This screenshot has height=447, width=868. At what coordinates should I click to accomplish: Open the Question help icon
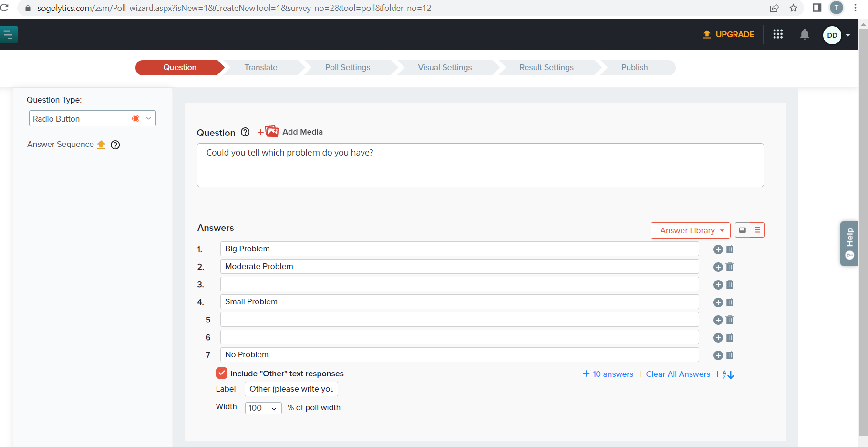[245, 132]
